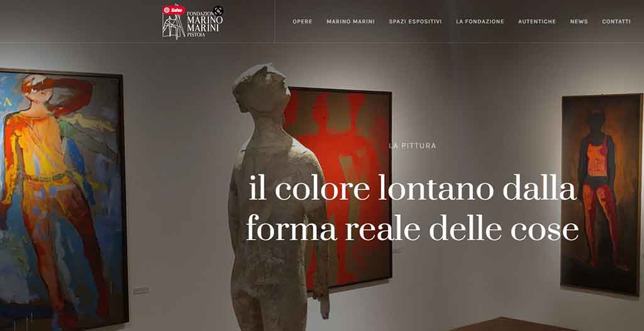
Task: Click the red Pinterest Salva button
Action: tap(174, 10)
